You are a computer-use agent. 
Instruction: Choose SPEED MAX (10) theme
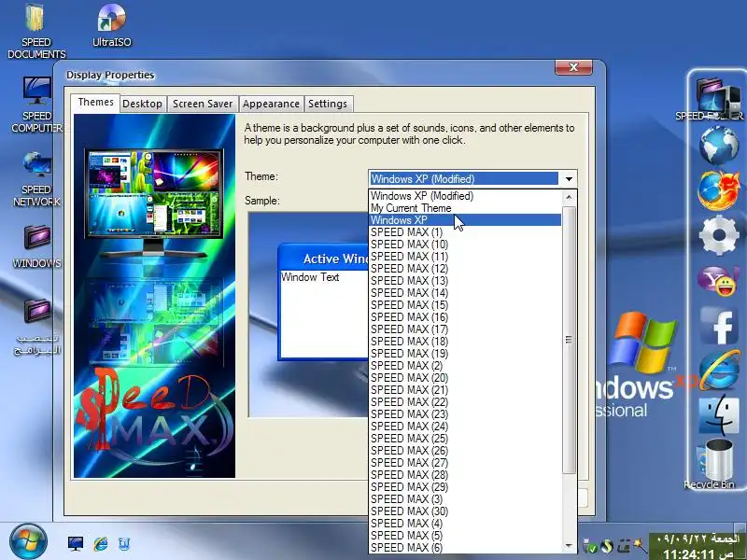[x=465, y=245]
